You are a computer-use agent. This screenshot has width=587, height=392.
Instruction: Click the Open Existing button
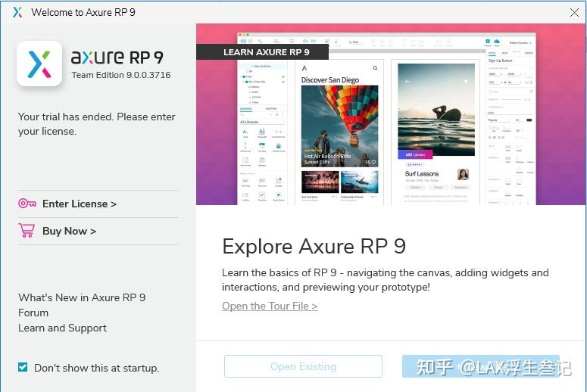click(303, 366)
